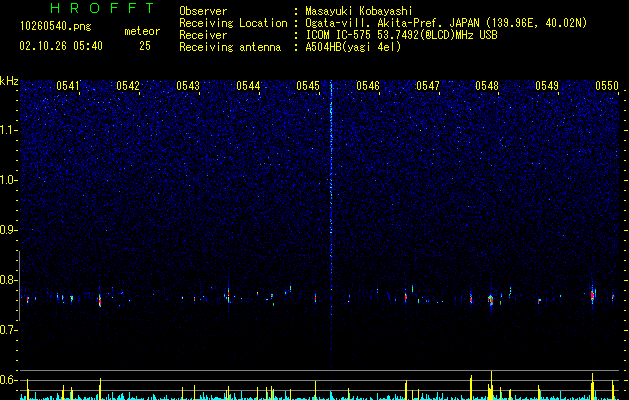Click the 0547 time marker
The image size is (629, 400).
[428, 86]
